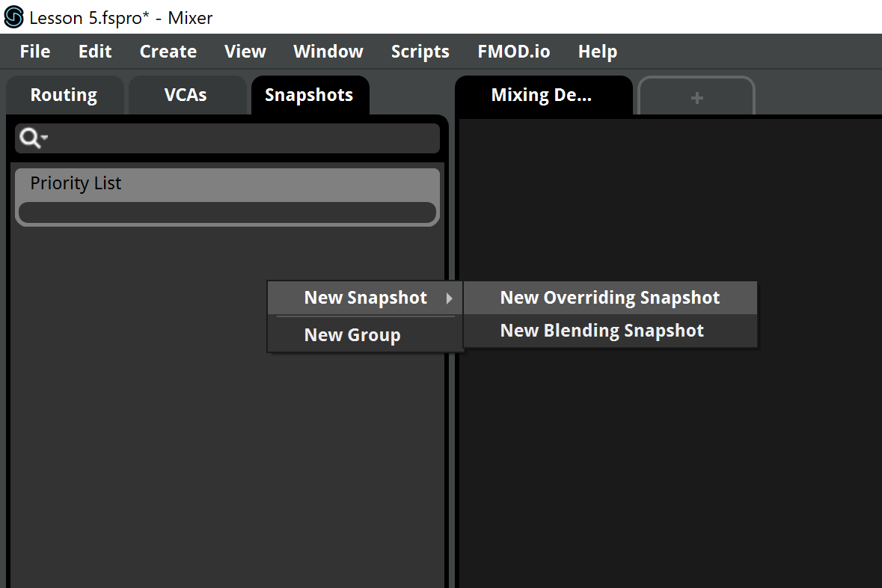Open the Scripts menu
Image resolution: width=882 pixels, height=588 pixels.
tap(420, 51)
